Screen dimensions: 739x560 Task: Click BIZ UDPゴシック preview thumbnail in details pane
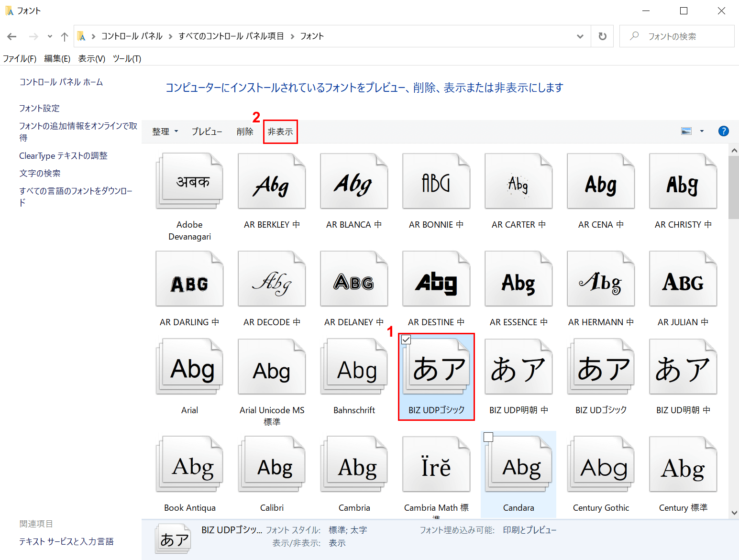pos(174,539)
